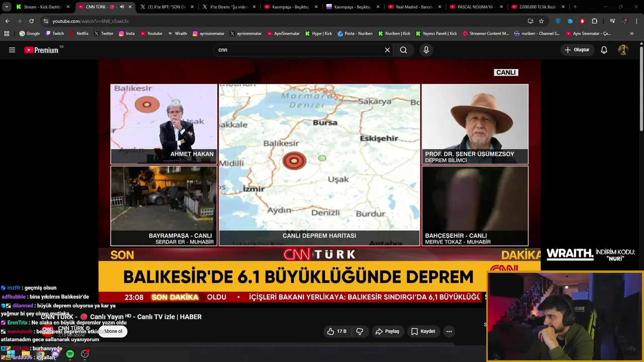View site information for youtube.com
The width and height of the screenshot is (644, 362).
[46, 21]
